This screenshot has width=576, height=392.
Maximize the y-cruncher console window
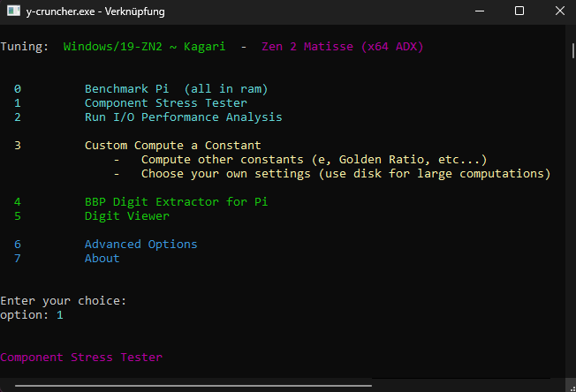pos(519,11)
